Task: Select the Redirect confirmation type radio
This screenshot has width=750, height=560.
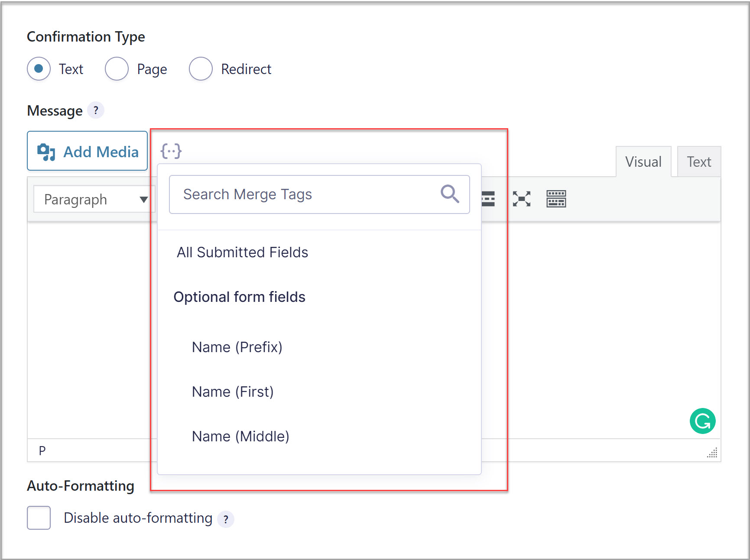Action: 201,69
